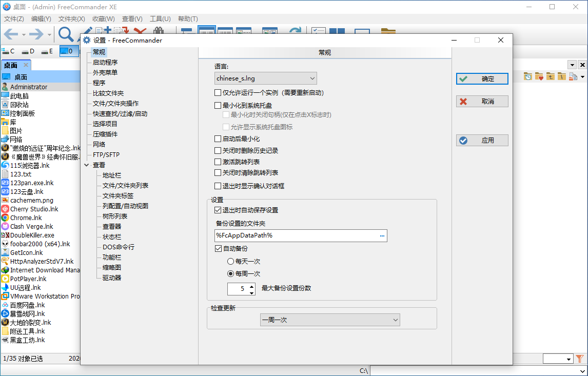The image size is (588, 376).
Task: Click the go-to-root folder icon
Action: 561,76
